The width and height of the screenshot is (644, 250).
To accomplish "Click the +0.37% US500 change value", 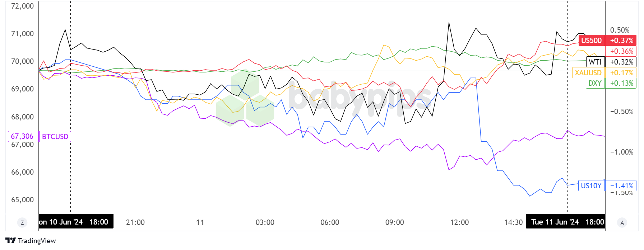I will coord(621,41).
